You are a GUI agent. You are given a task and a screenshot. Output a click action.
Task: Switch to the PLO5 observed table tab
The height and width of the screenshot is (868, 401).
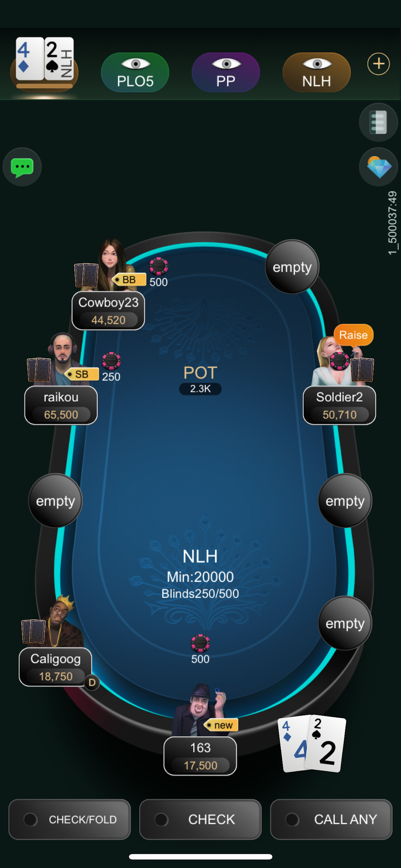tap(135, 72)
